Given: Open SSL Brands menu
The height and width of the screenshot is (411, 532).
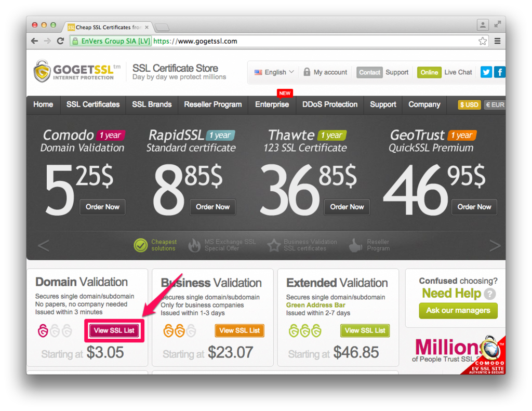Looking at the screenshot, I should point(152,104).
